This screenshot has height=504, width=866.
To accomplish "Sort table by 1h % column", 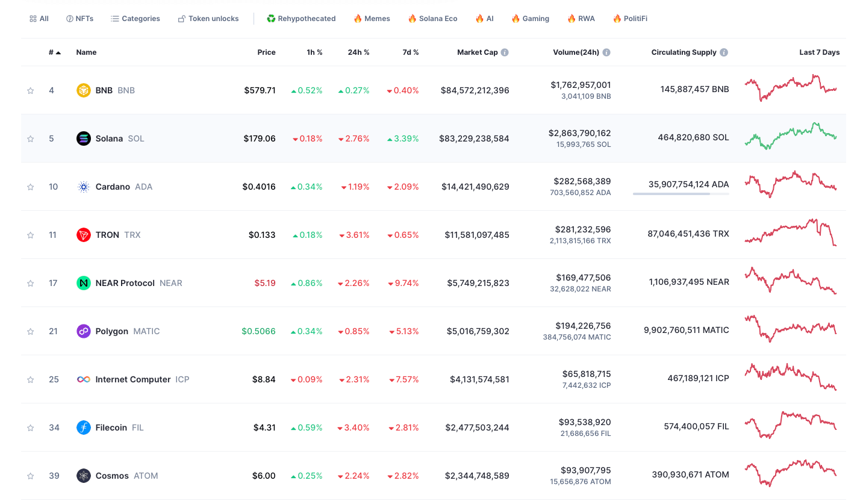I will [x=314, y=52].
